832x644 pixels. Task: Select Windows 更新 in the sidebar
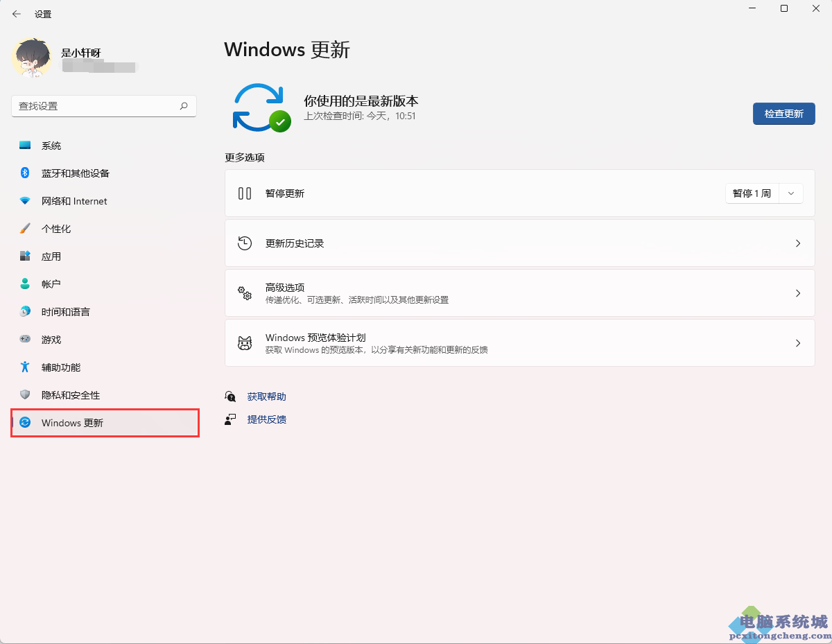[104, 423]
